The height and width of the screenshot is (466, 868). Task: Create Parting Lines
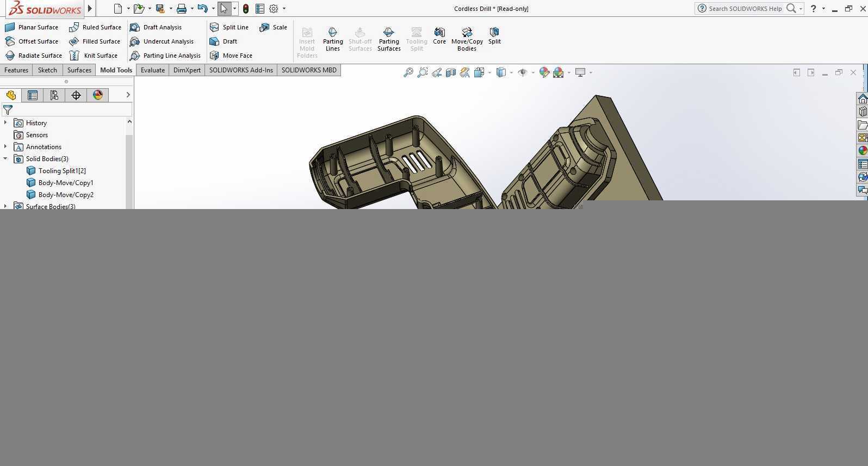tap(333, 39)
